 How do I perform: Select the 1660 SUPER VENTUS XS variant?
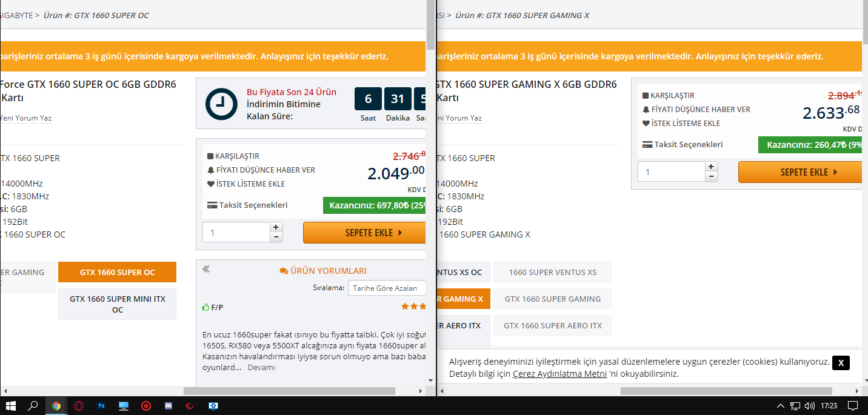click(x=552, y=272)
